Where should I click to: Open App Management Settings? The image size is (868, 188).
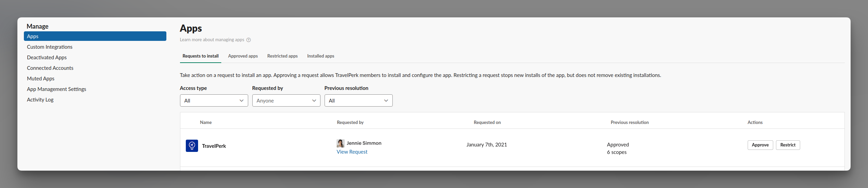tap(57, 89)
